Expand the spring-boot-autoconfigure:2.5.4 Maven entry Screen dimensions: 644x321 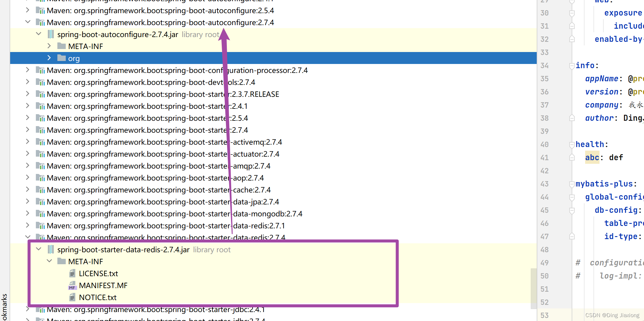[x=27, y=10]
